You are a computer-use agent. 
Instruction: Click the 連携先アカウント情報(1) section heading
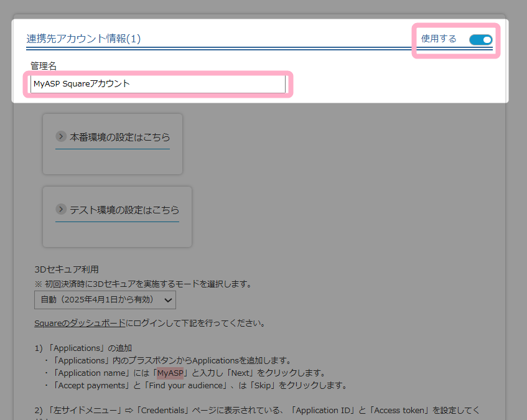tap(83, 39)
